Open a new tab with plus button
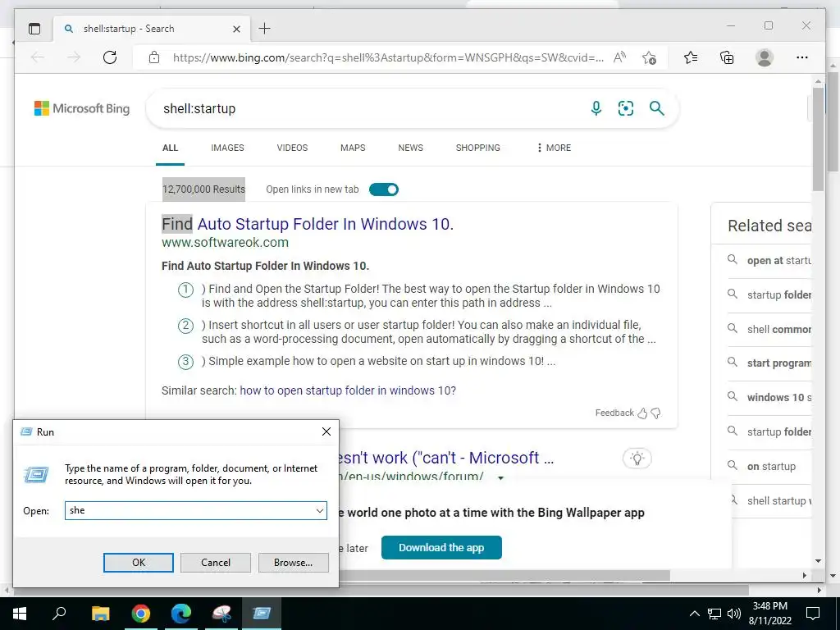Screen dimensions: 840x630 (265, 29)
